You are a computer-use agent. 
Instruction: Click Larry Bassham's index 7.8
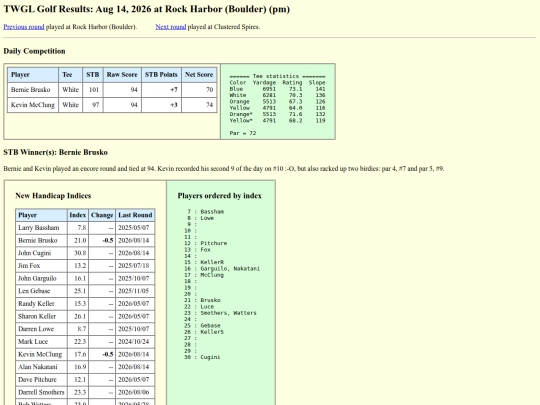click(82, 228)
